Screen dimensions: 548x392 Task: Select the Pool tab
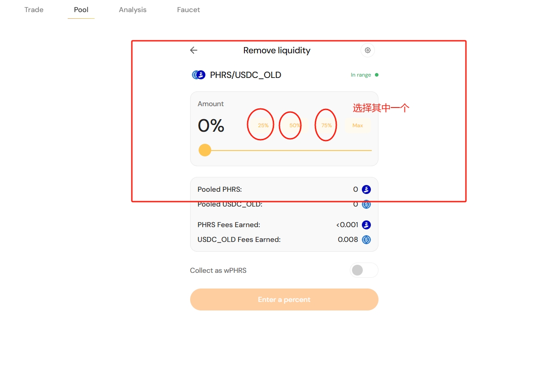[81, 9]
